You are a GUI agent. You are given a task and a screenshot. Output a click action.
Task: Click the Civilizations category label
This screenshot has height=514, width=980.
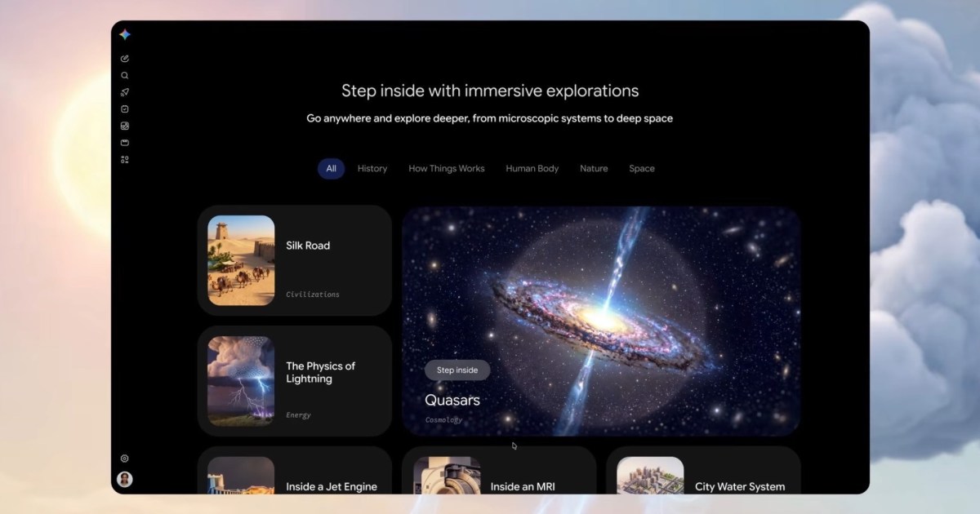coord(313,295)
